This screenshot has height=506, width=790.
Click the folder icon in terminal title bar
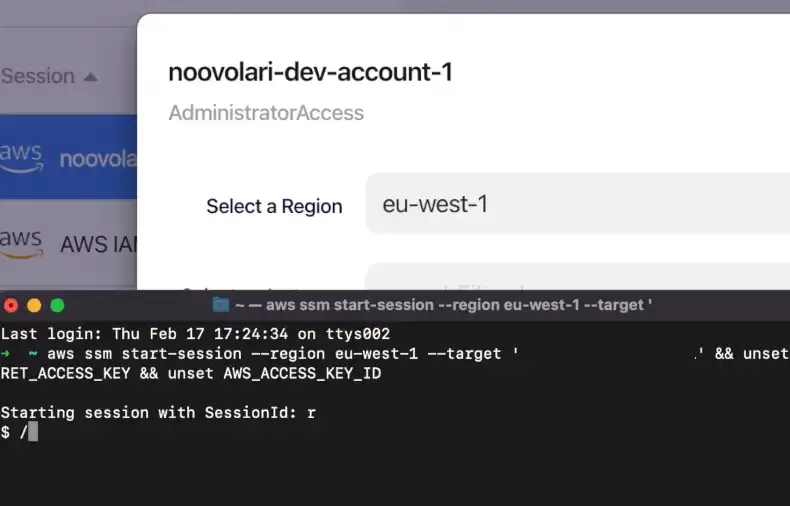pos(221,305)
